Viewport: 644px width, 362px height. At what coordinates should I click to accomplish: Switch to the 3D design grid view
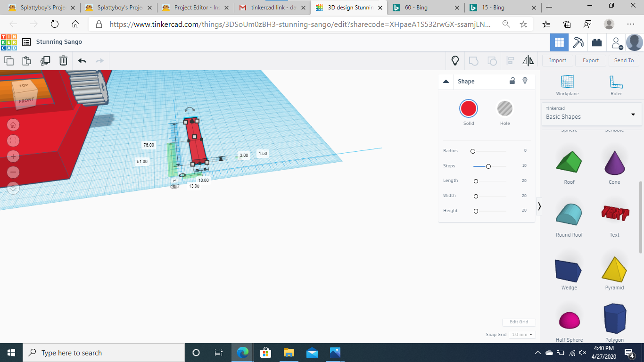(x=559, y=42)
